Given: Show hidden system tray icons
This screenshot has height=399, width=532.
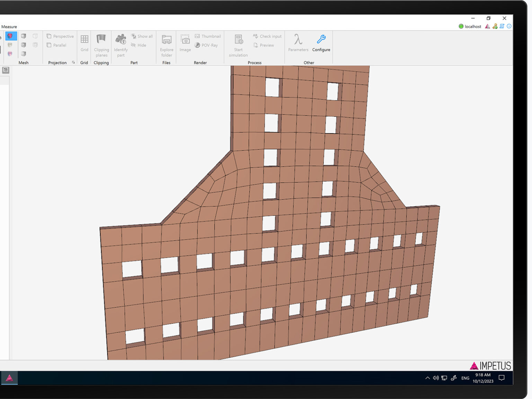Looking at the screenshot, I should coord(427,378).
